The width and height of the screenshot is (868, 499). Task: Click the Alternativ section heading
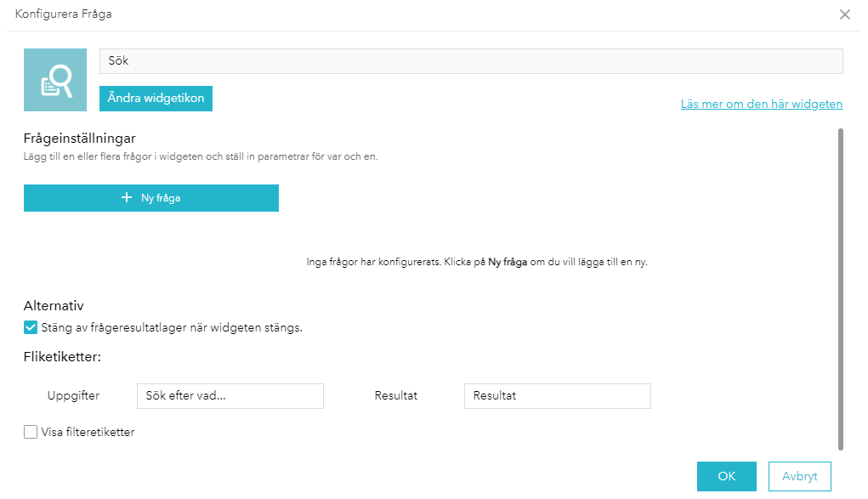(54, 306)
